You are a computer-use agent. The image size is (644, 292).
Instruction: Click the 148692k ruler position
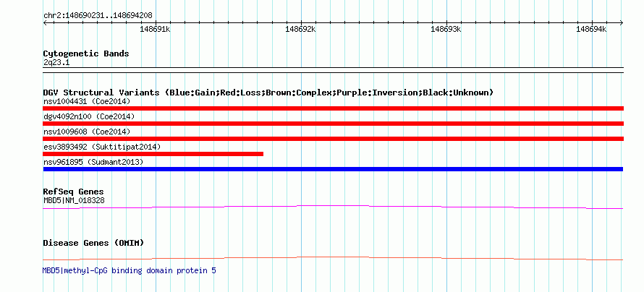click(x=300, y=30)
